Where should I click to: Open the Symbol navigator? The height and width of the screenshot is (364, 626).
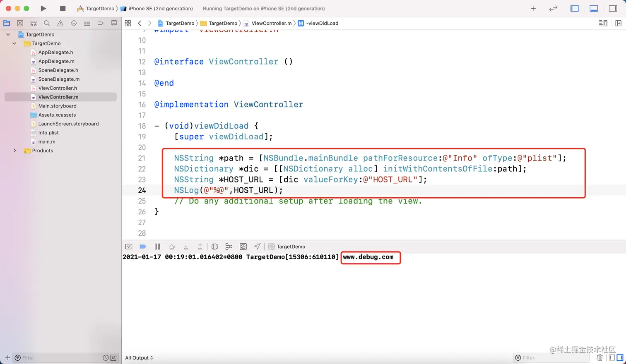tap(34, 23)
